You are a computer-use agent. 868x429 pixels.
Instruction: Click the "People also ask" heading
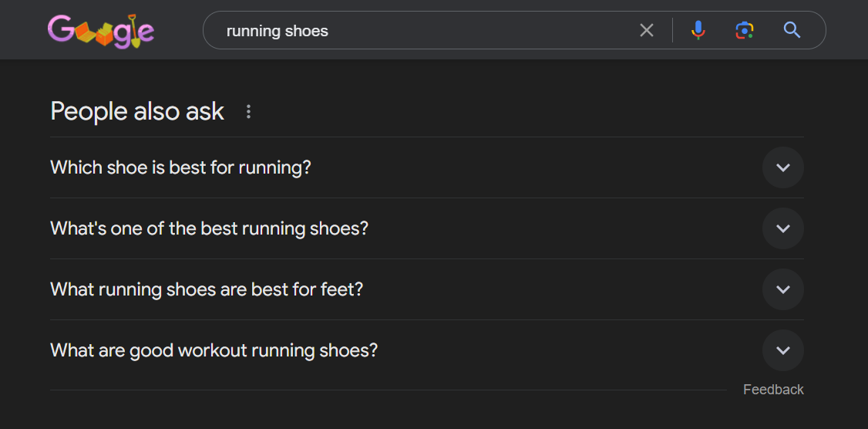[x=137, y=112]
